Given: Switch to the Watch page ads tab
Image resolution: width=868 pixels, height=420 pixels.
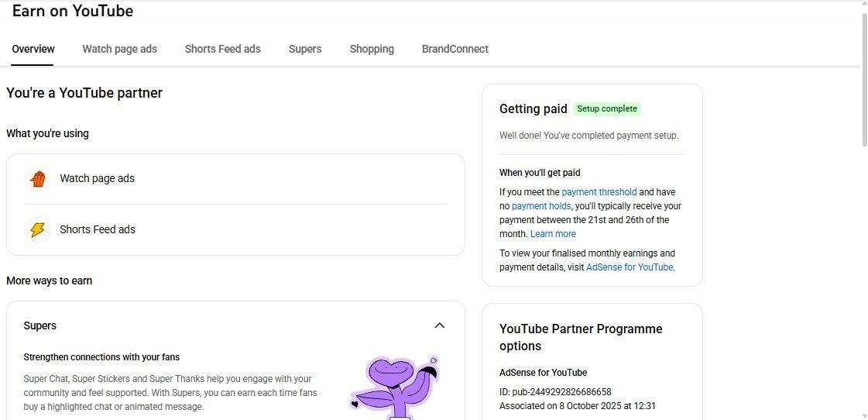Looking at the screenshot, I should click(x=120, y=49).
